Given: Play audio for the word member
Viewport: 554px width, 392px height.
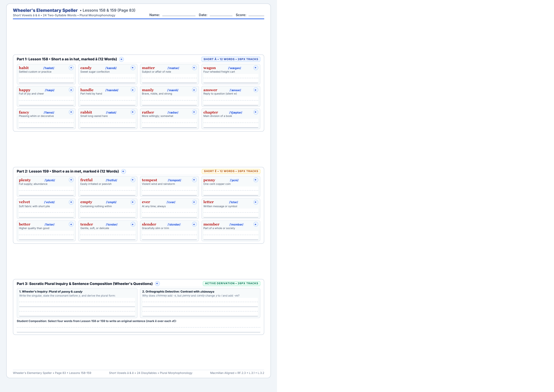Looking at the screenshot, I should click(x=256, y=224).
